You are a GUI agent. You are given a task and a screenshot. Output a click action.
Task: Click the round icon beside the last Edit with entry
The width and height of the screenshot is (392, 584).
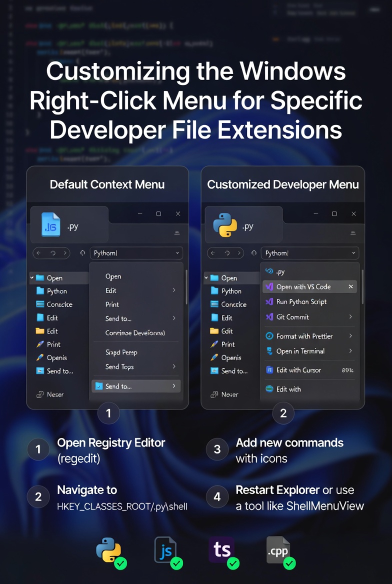(269, 389)
